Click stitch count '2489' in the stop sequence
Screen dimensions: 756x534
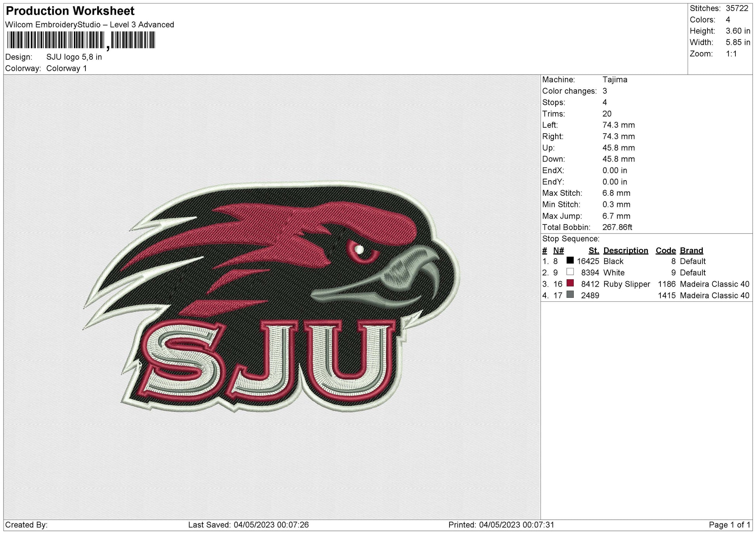(591, 296)
